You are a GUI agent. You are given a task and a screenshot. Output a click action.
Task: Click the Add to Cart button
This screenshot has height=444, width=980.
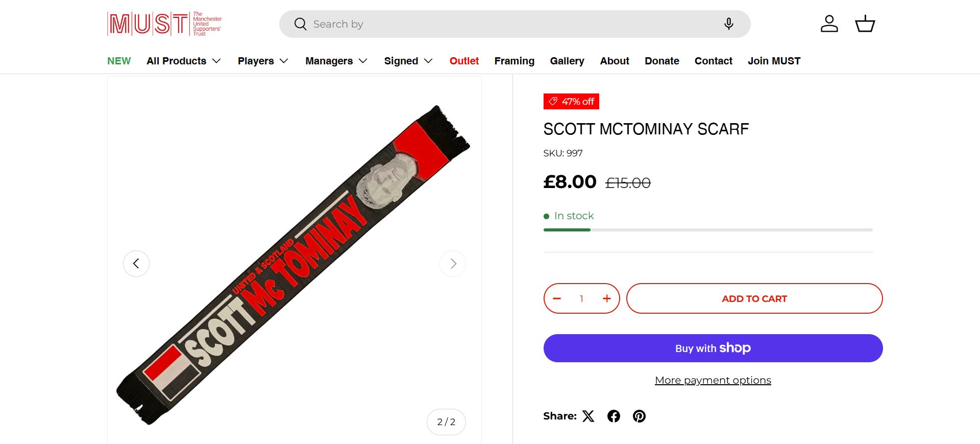click(x=754, y=298)
